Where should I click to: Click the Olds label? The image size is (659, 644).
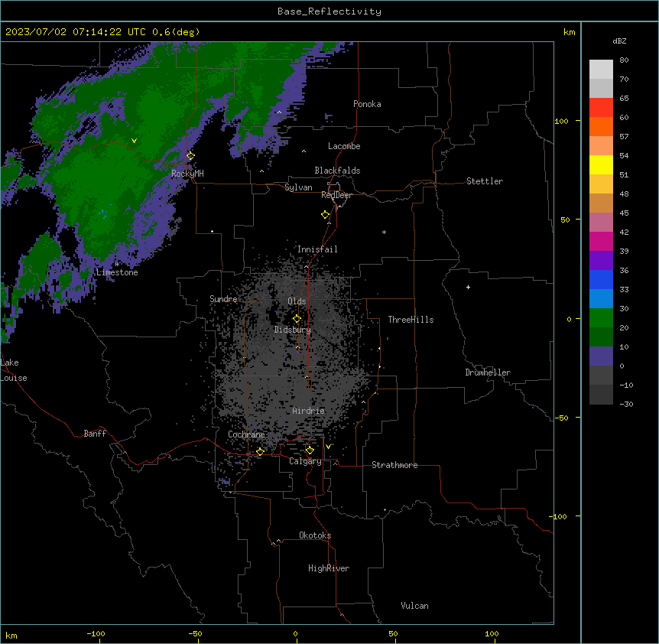[297, 301]
